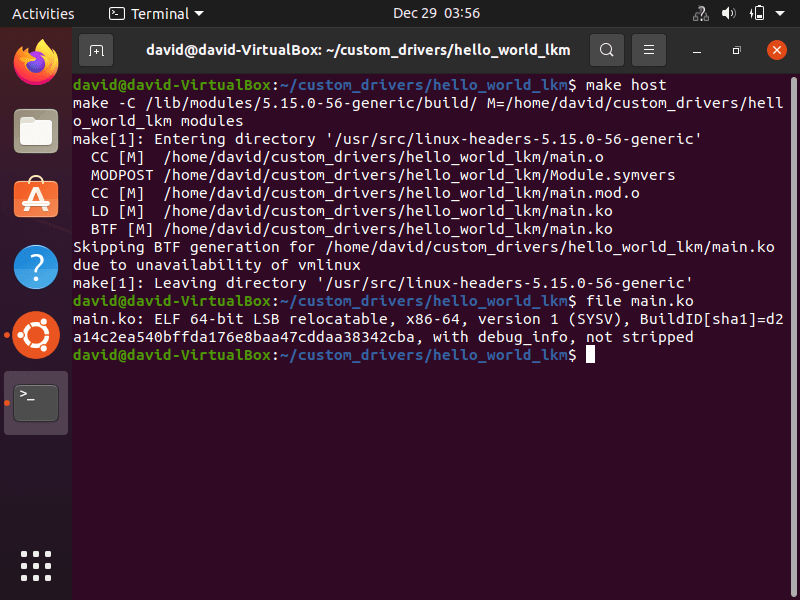Open Ubuntu Software
The height and width of the screenshot is (600, 800).
[36, 198]
